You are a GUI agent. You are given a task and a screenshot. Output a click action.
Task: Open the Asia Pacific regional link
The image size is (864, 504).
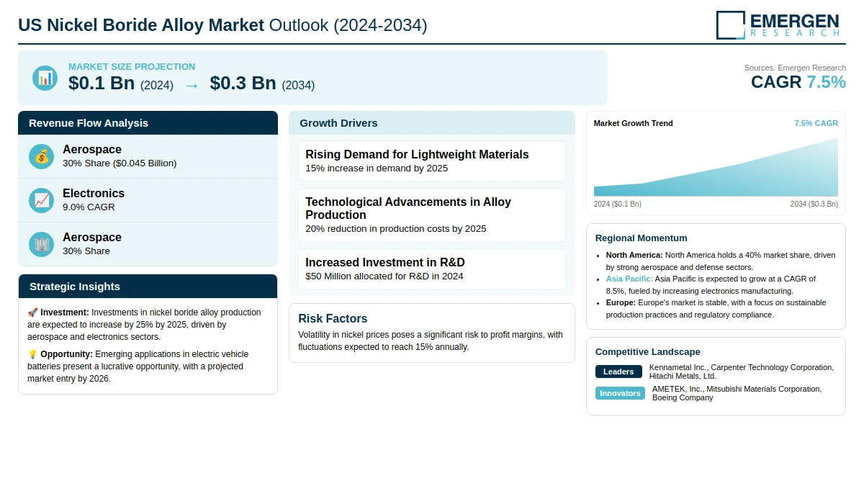[x=629, y=279]
